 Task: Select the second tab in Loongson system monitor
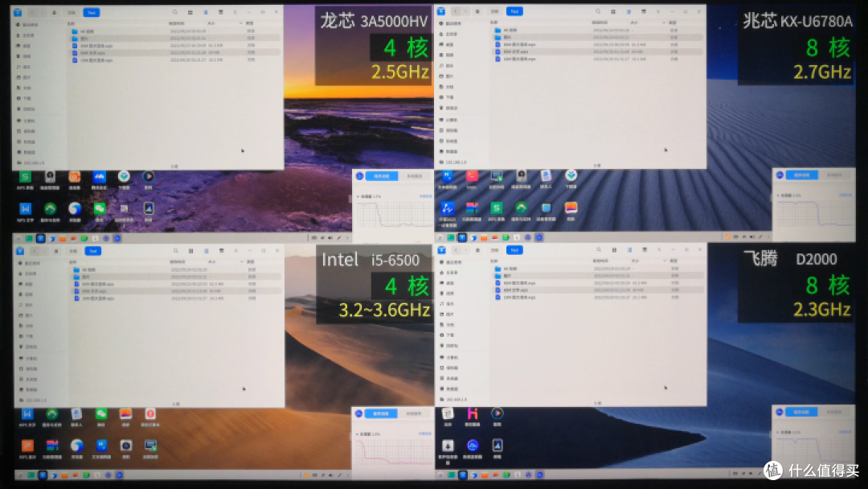point(414,176)
